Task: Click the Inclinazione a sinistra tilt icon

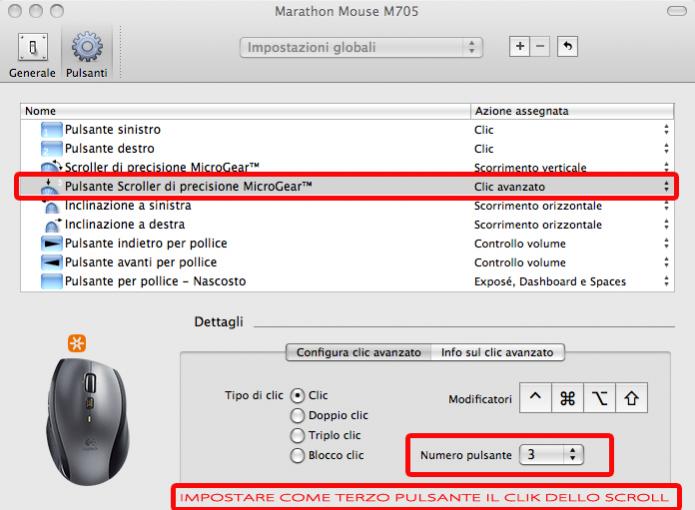Action: [51, 206]
